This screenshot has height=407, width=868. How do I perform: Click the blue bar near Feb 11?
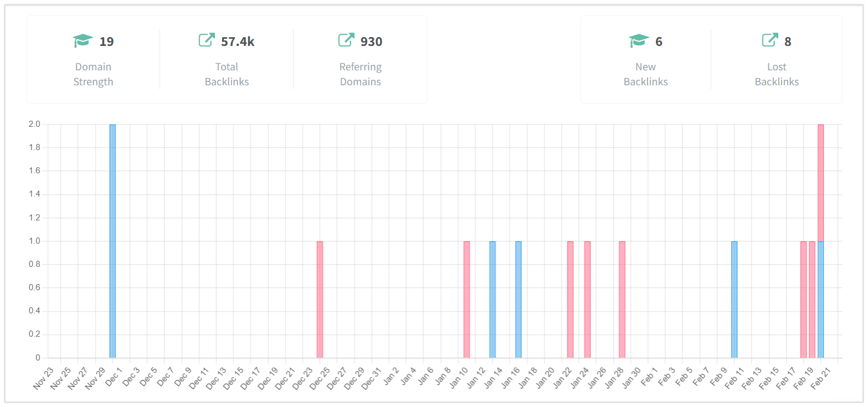(x=734, y=299)
